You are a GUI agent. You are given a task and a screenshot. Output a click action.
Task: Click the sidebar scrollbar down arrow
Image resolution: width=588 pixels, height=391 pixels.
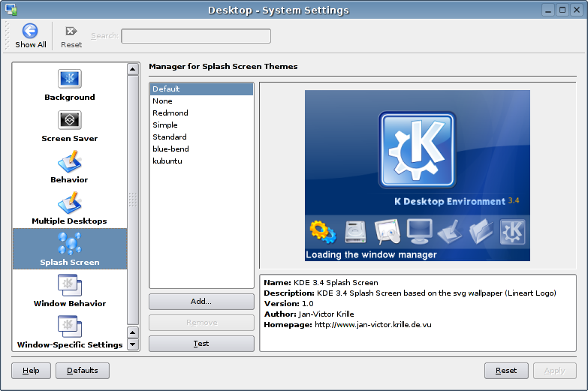tap(133, 344)
